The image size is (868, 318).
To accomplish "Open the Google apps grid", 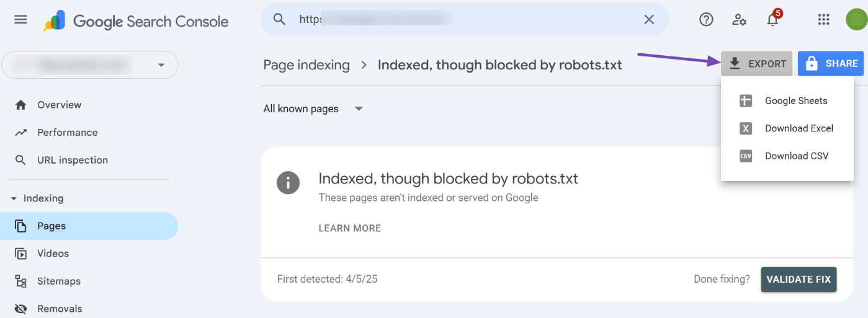I will coord(823,20).
